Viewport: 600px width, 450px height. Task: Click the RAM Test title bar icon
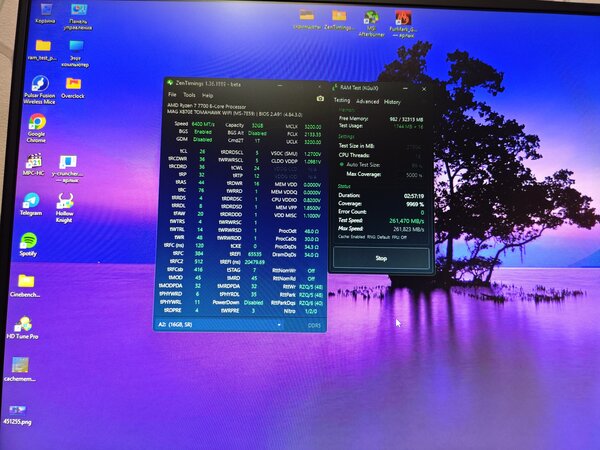pos(334,88)
